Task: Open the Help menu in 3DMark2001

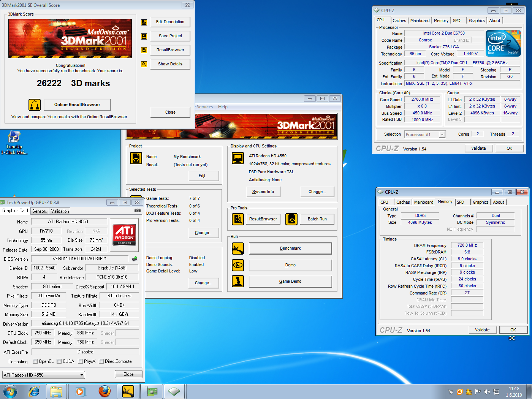Action: (x=223, y=107)
